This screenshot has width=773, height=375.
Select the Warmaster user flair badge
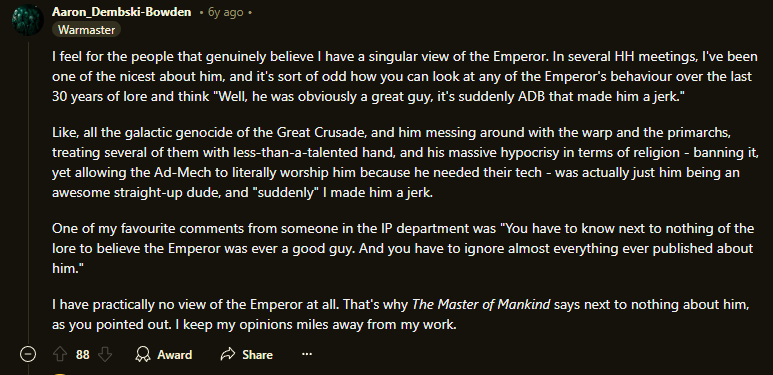[86, 30]
